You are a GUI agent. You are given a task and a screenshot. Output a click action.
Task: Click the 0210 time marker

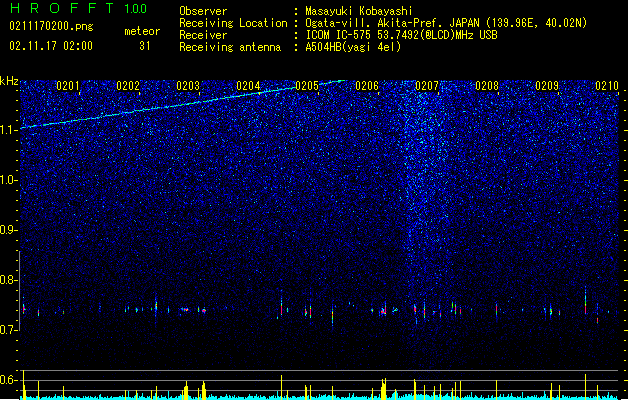point(607,85)
